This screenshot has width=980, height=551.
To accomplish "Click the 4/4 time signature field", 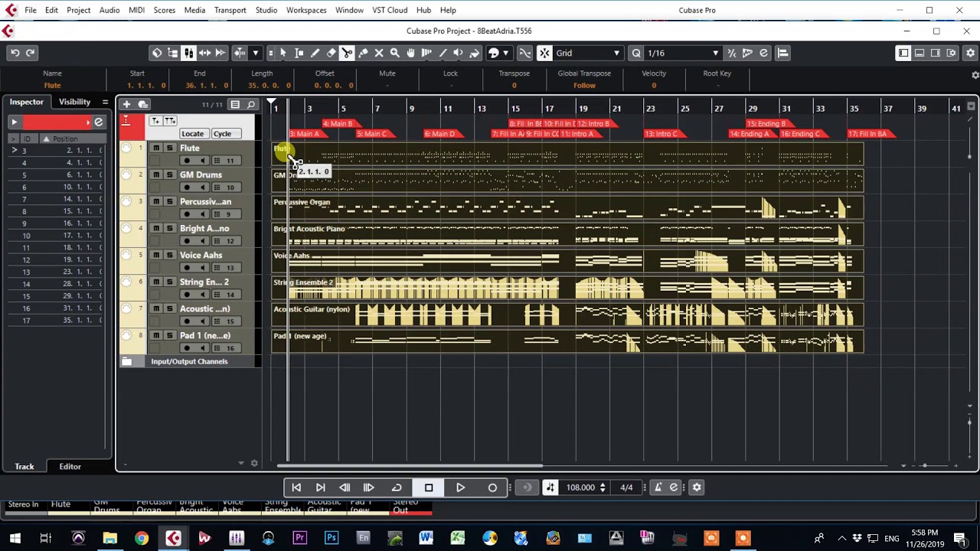I will point(626,487).
